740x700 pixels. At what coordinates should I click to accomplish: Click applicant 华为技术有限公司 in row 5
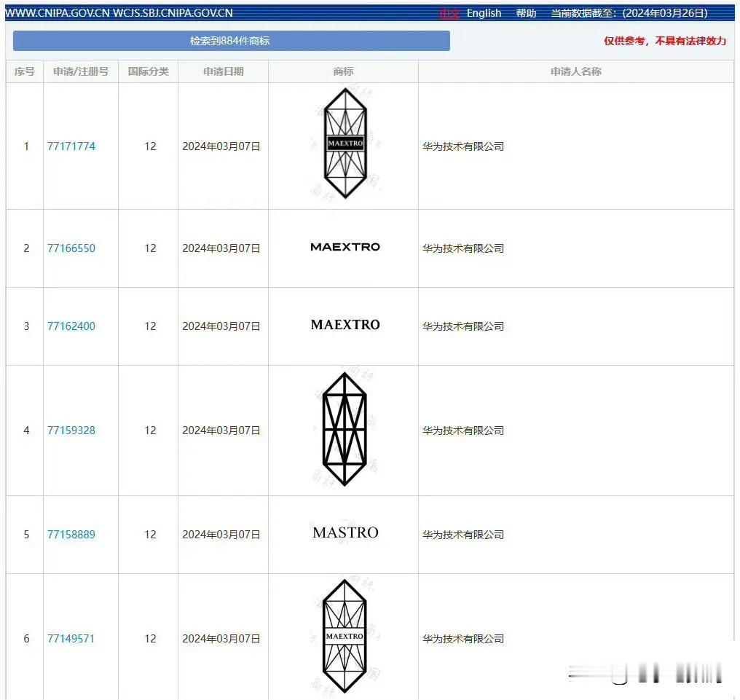[463, 535]
